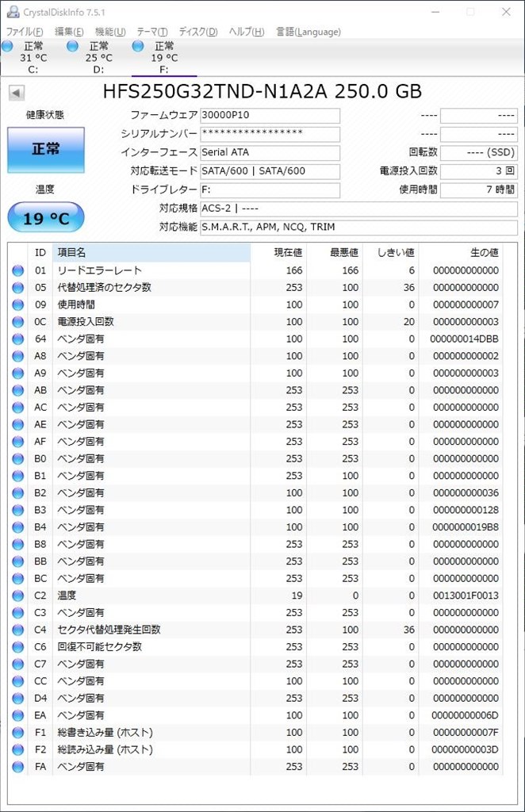
Task: Click 総読み込み量 (ホスト) row label
Action: point(105,749)
